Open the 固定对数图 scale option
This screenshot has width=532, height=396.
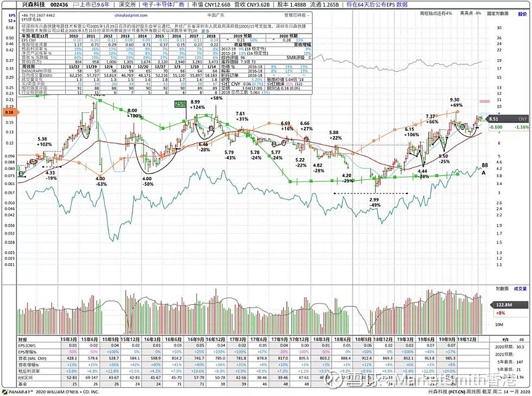click(x=497, y=13)
